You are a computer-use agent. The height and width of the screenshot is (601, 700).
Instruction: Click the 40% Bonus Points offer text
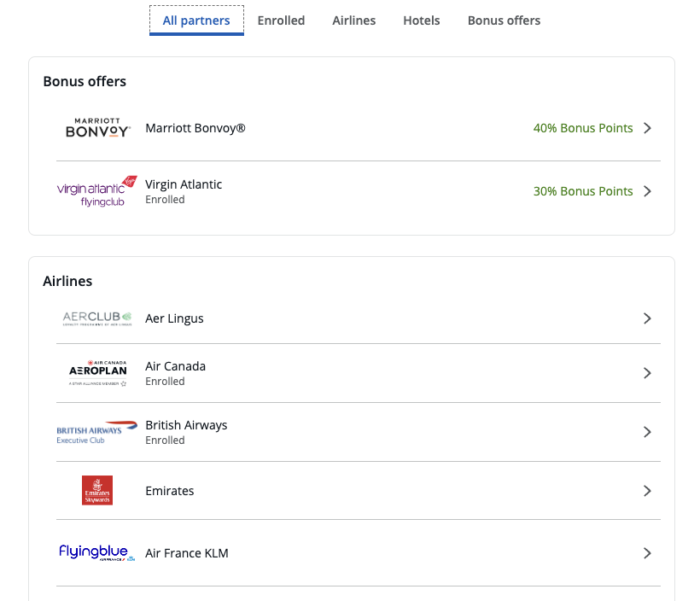click(x=583, y=128)
